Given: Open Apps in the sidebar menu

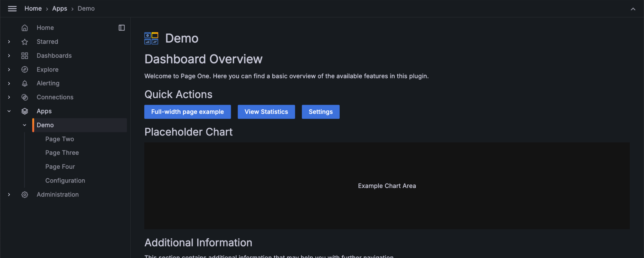Looking at the screenshot, I should (44, 111).
